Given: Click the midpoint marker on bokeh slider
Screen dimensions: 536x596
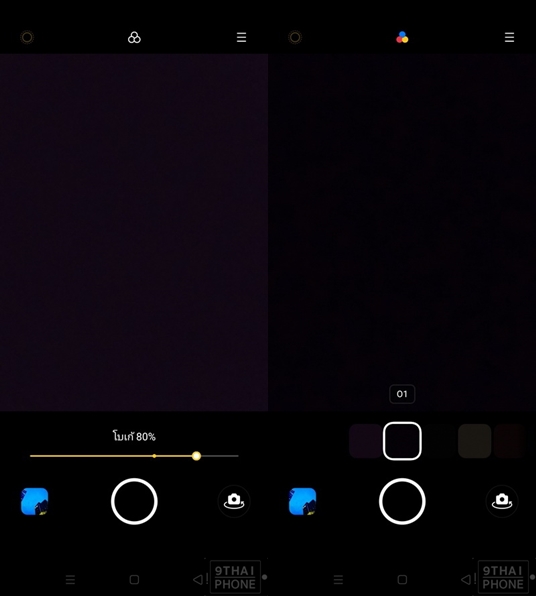Looking at the screenshot, I should (154, 456).
